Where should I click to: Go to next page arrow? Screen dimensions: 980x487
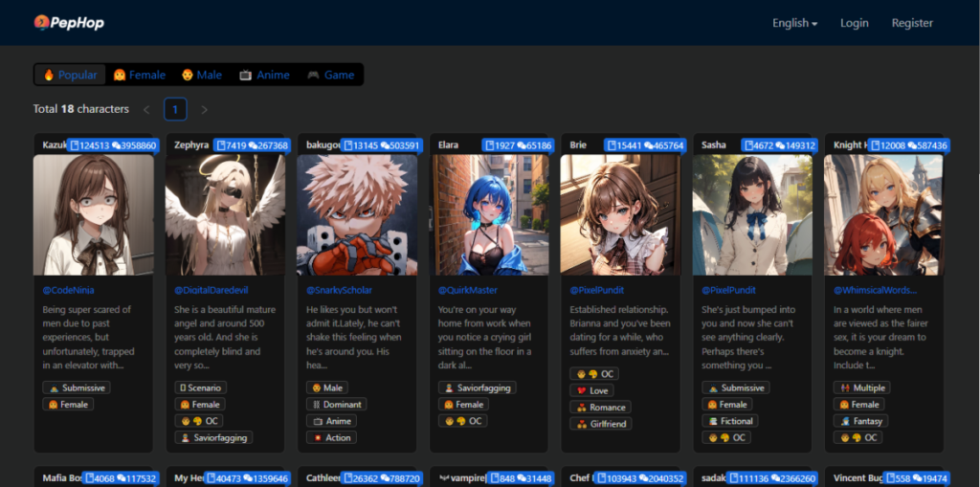pyautogui.click(x=204, y=109)
